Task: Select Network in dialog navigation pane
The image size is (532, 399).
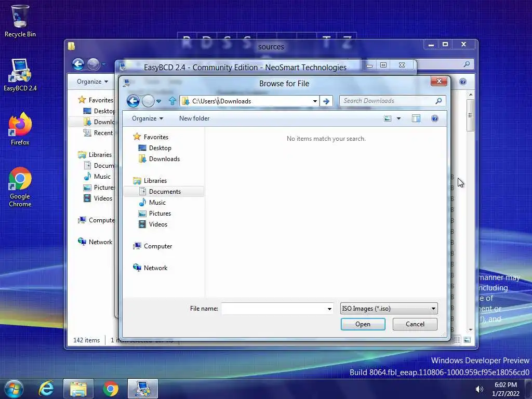Action: click(x=150, y=268)
